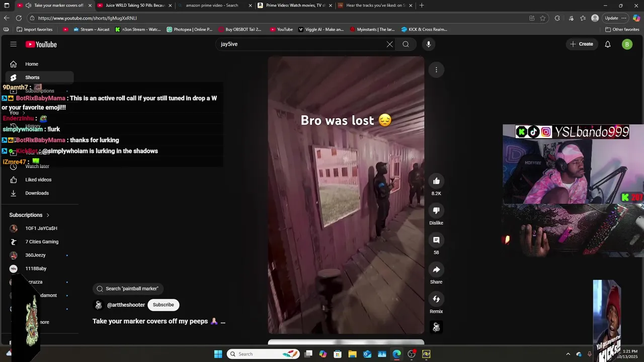Open File Explorer from the taskbar
The image size is (644, 362).
click(352, 354)
